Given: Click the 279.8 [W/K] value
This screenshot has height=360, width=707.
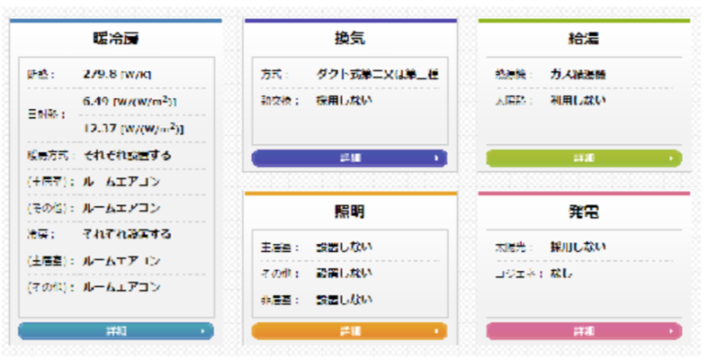Looking at the screenshot, I should point(117,74).
